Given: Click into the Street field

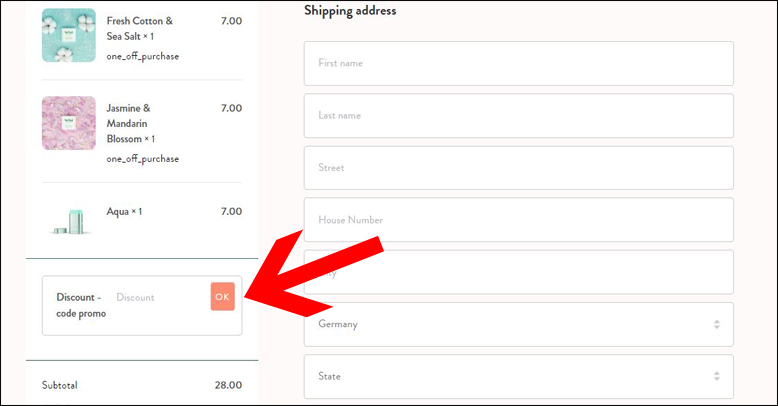Looking at the screenshot, I should click(519, 168).
